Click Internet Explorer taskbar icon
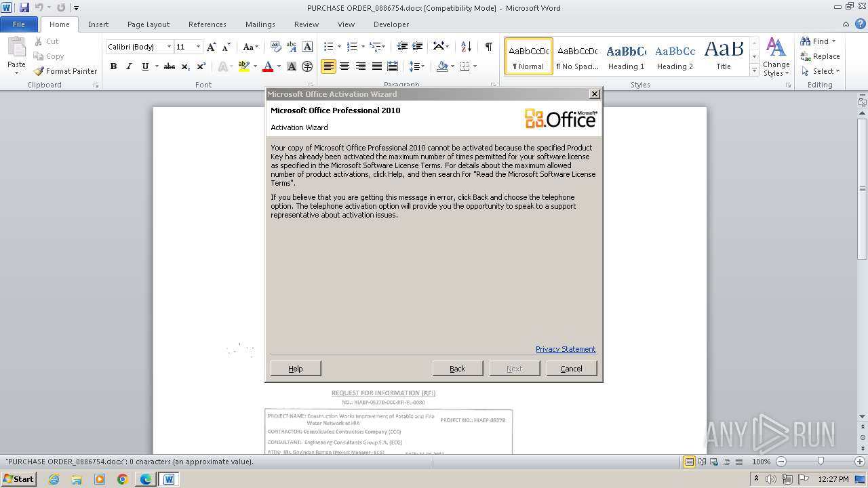The image size is (868, 488). click(x=54, y=479)
